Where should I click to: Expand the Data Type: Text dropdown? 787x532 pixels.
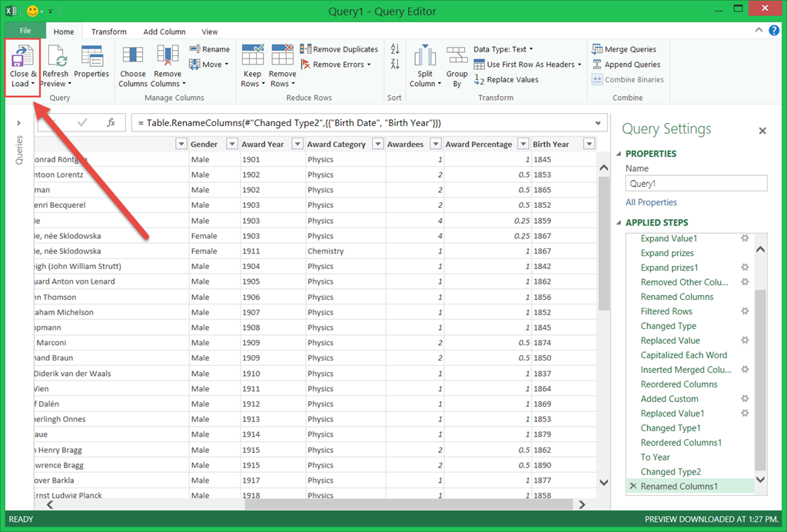click(x=503, y=49)
